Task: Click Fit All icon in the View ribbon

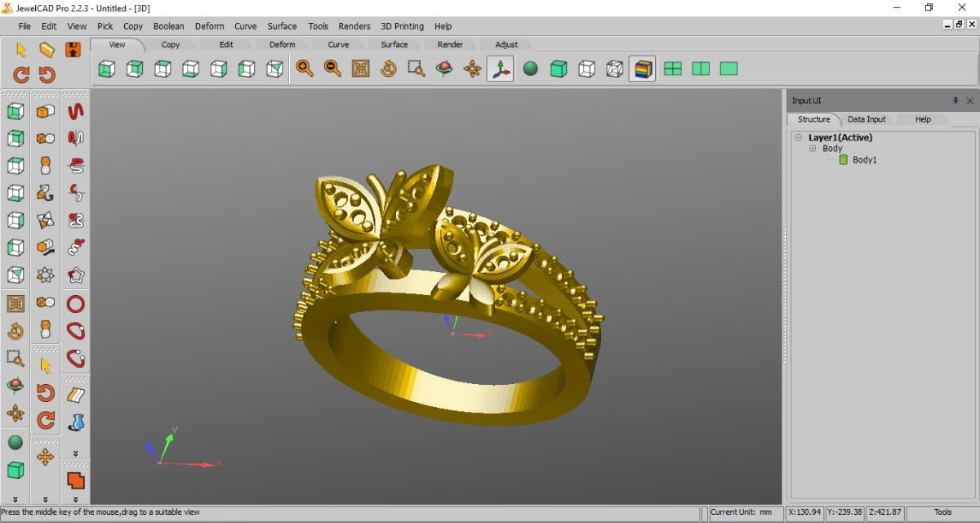Action: (x=361, y=69)
